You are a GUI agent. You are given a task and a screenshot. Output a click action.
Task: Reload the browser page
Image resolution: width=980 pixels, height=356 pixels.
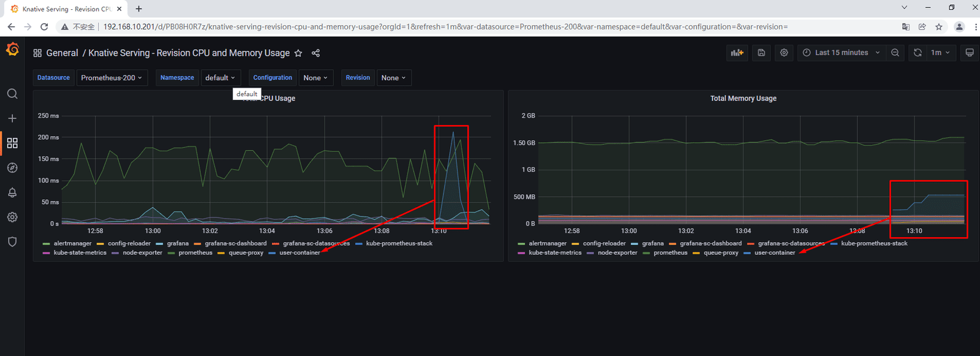pos(44,27)
